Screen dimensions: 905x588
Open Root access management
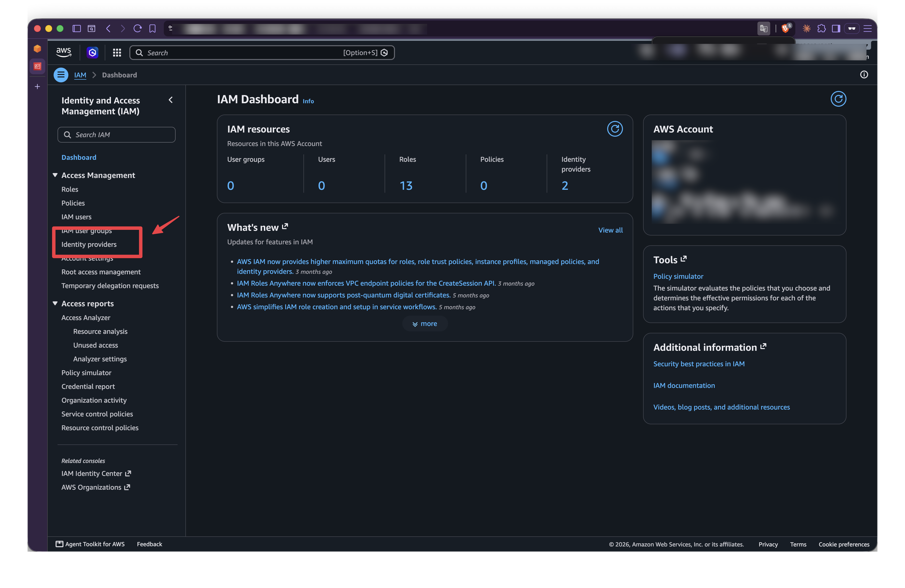coord(101,272)
